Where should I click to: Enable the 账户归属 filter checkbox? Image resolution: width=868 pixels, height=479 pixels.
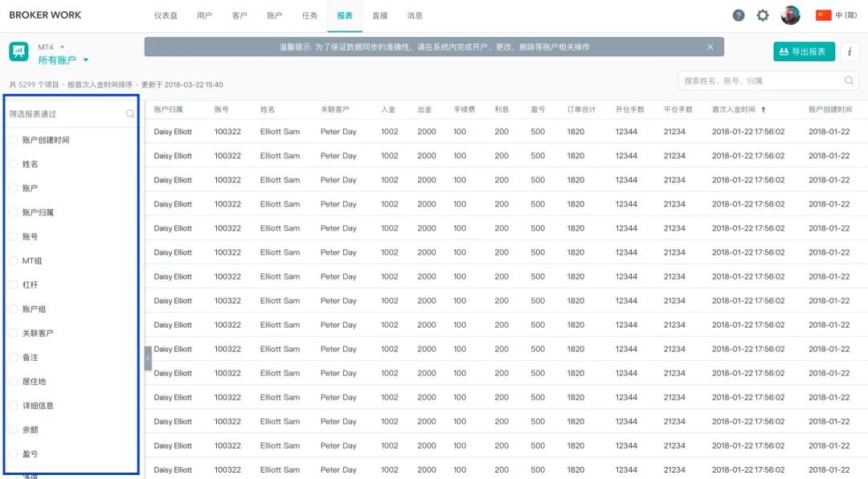click(14, 212)
